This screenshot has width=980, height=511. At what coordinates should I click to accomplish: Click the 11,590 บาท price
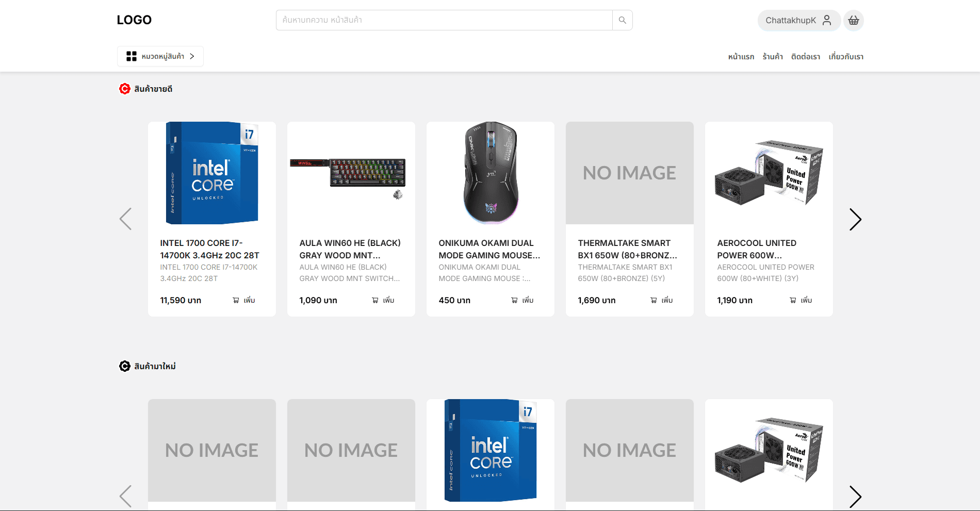[181, 300]
